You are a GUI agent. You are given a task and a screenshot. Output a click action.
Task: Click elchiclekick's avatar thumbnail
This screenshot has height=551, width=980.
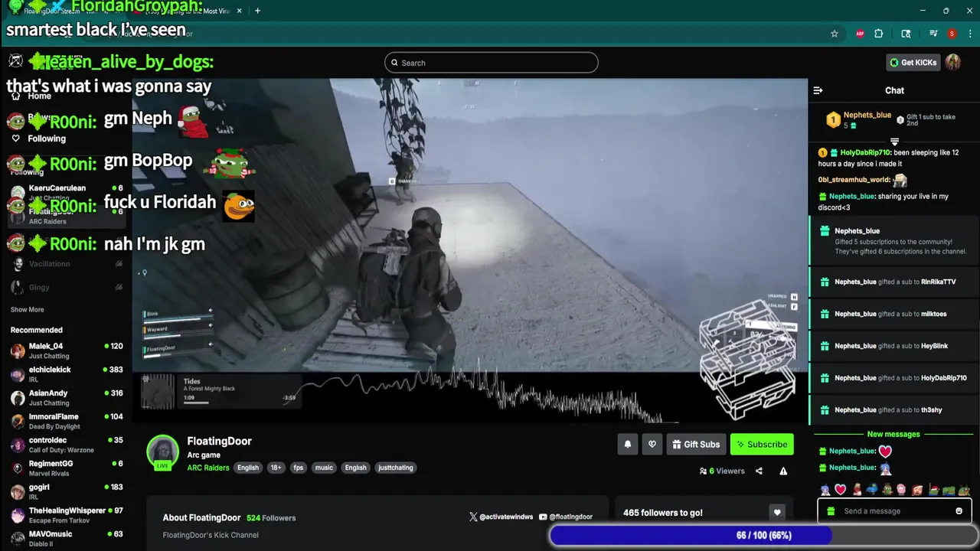(18, 375)
